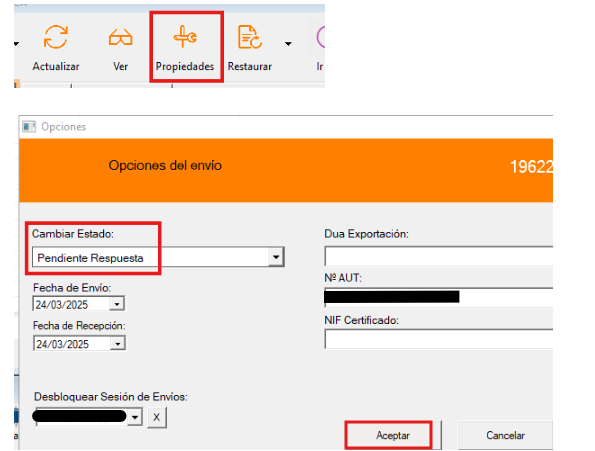Click the X button beside session dropdown

pyautogui.click(x=157, y=417)
